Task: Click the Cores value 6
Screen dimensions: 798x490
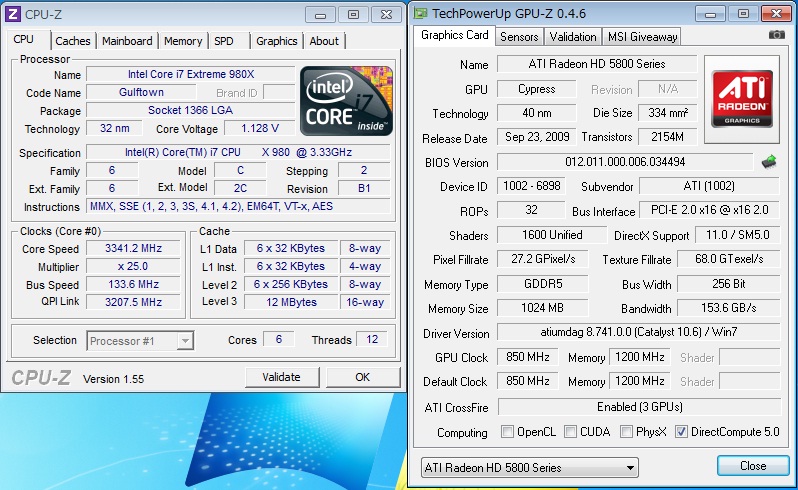Action: pos(279,339)
